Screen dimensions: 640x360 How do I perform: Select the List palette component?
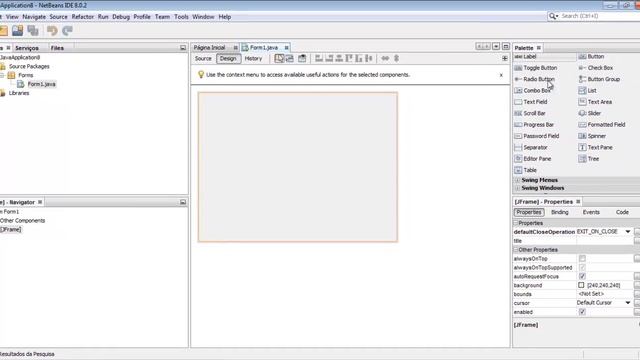[x=588, y=91]
